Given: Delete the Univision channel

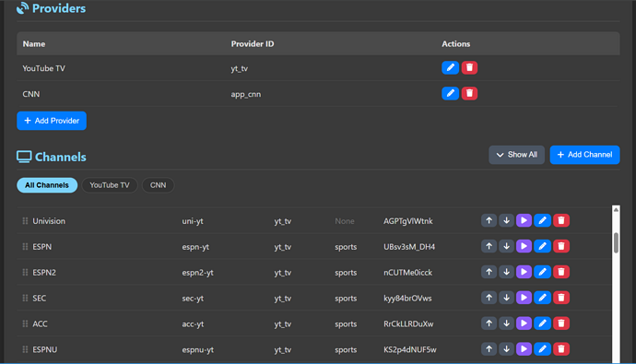Looking at the screenshot, I should 561,220.
